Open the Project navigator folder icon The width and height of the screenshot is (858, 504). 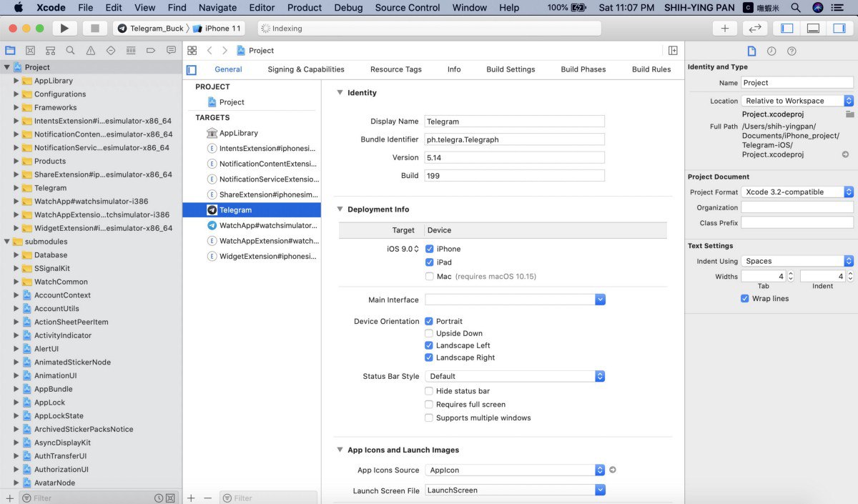(x=10, y=51)
